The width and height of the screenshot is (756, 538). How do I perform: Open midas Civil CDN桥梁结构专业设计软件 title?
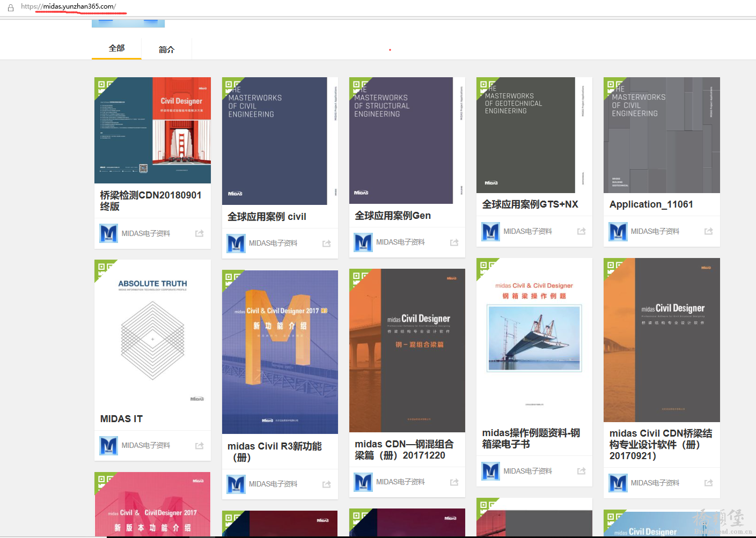pyautogui.click(x=661, y=445)
